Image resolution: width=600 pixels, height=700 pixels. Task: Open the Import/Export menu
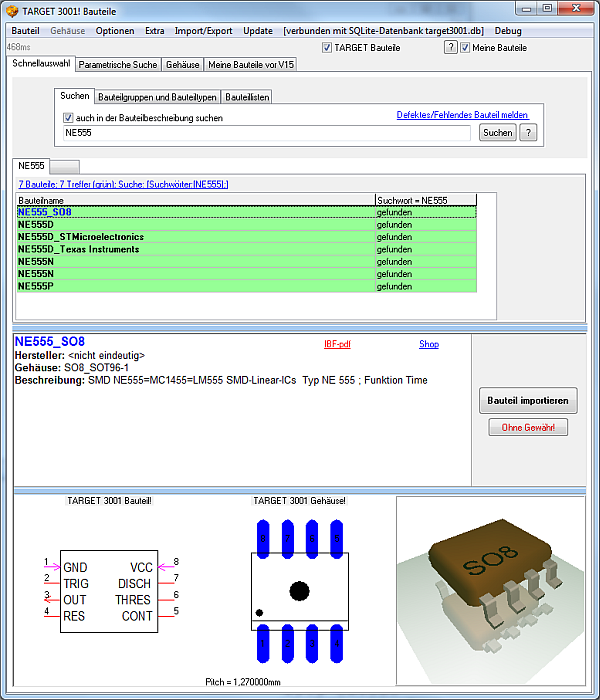click(203, 30)
